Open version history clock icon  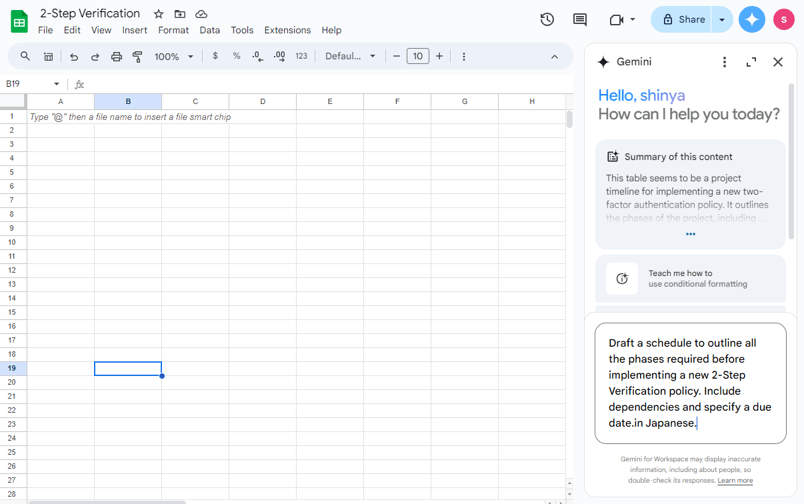pyautogui.click(x=547, y=19)
